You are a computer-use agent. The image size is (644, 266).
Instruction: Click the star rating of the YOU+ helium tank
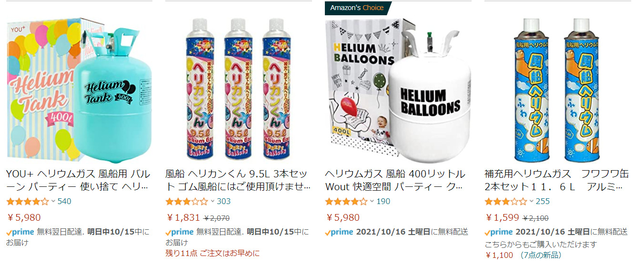(28, 201)
